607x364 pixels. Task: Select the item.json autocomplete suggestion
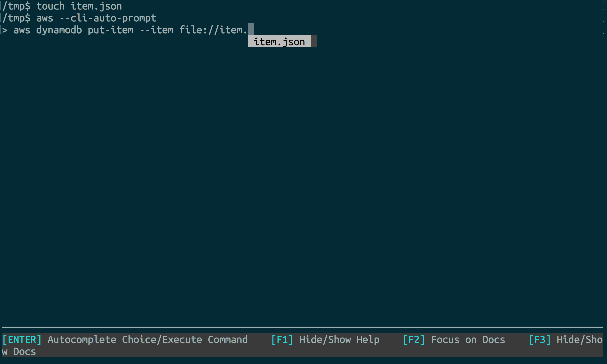279,41
